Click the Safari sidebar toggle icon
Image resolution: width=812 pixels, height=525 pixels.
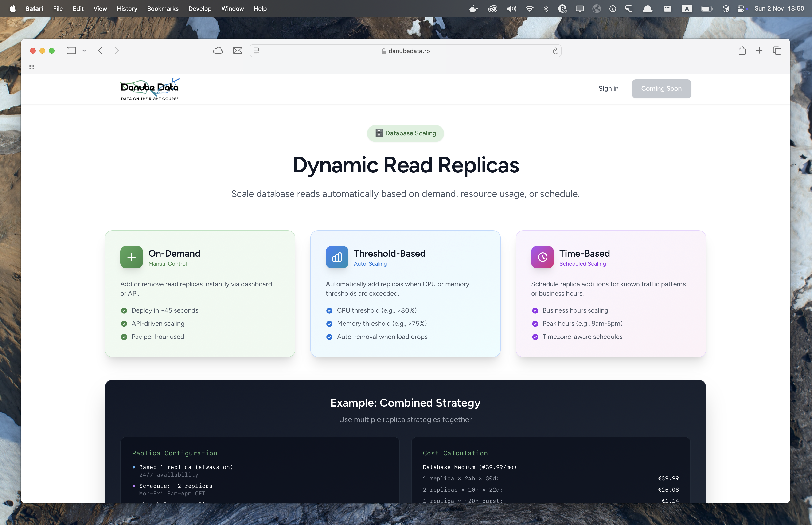click(71, 51)
